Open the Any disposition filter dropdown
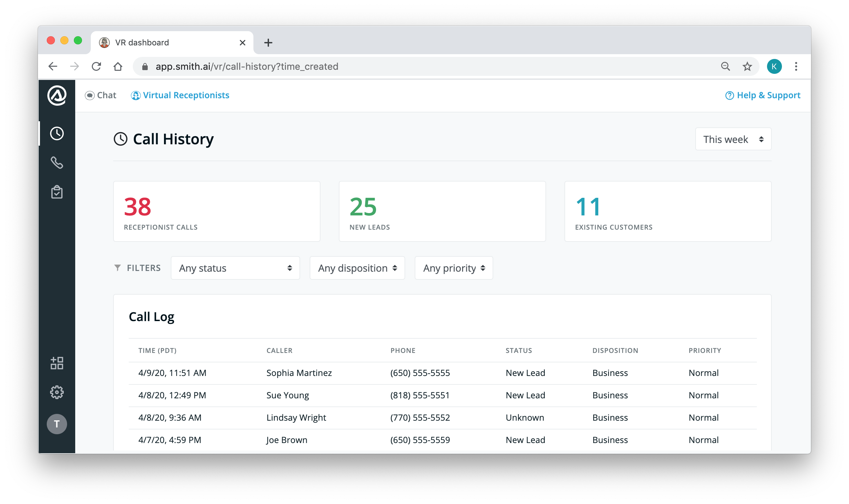 [x=357, y=268]
